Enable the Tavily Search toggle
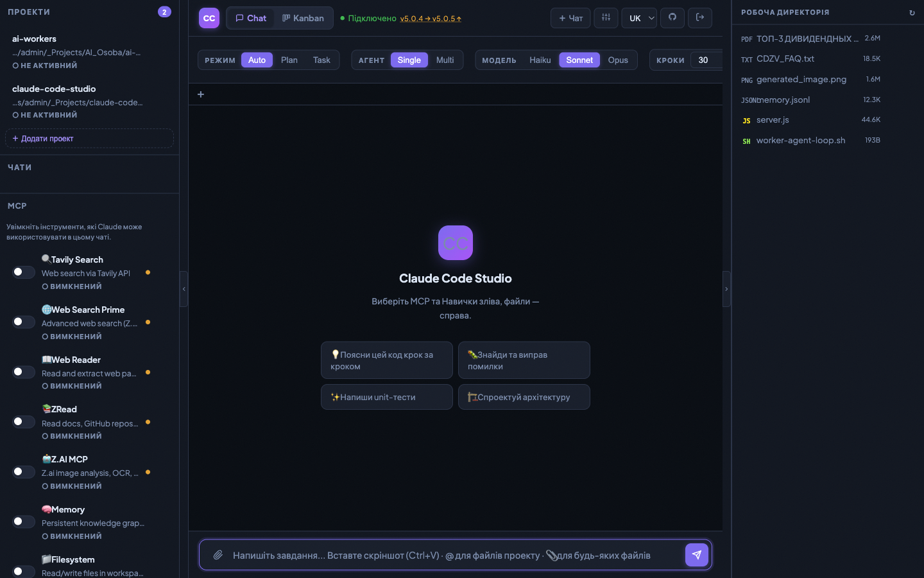 click(x=24, y=272)
